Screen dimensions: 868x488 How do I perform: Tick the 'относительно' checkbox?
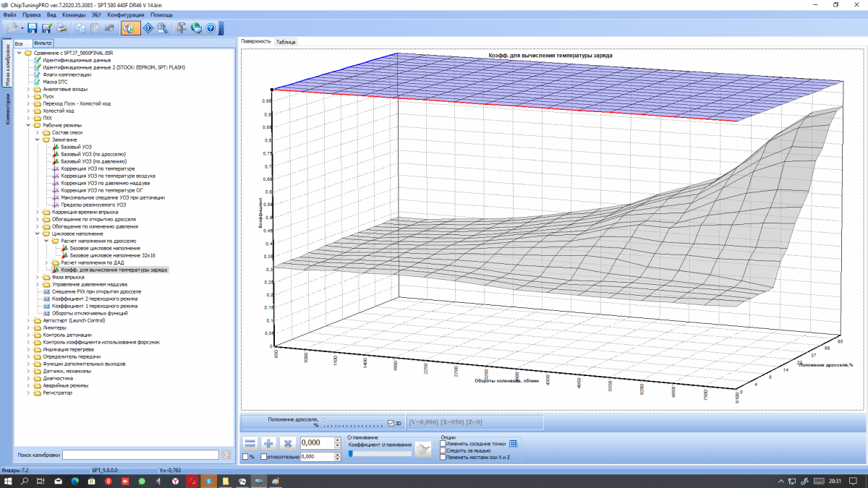[263, 457]
